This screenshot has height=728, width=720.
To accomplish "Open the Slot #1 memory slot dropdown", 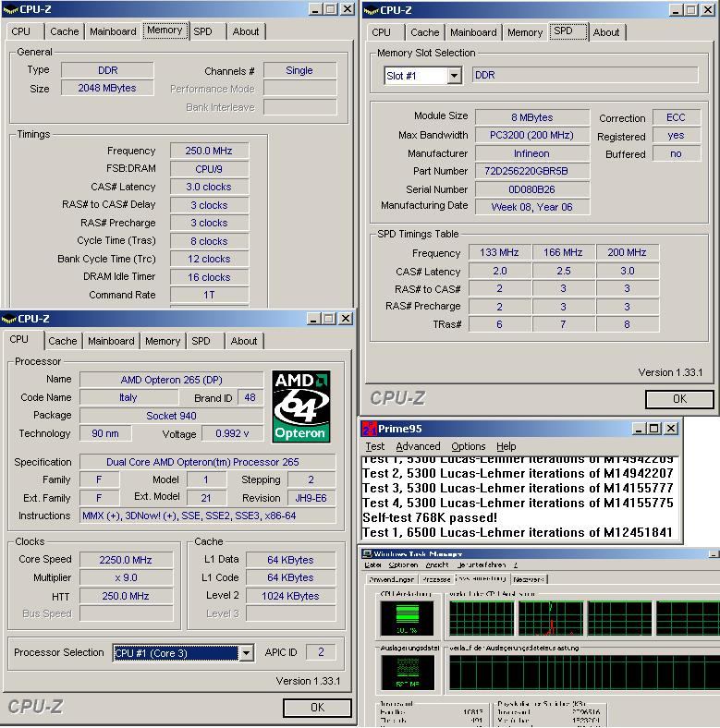I will [454, 76].
